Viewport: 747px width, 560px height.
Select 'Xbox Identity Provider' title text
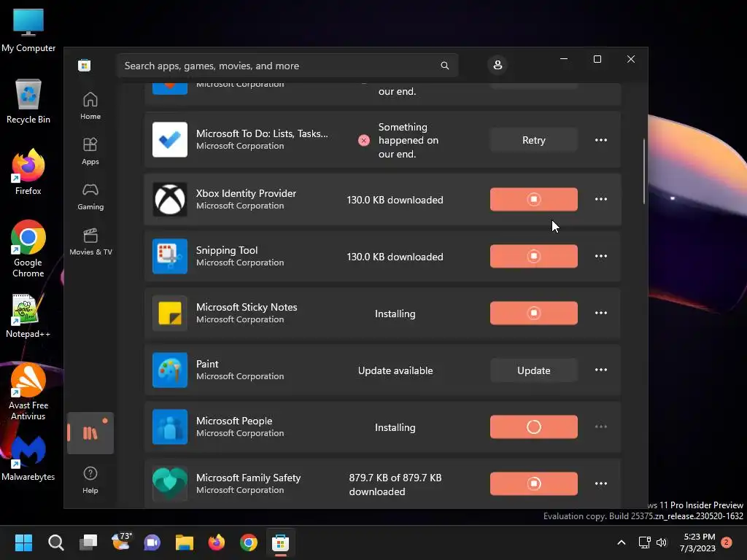246,193
